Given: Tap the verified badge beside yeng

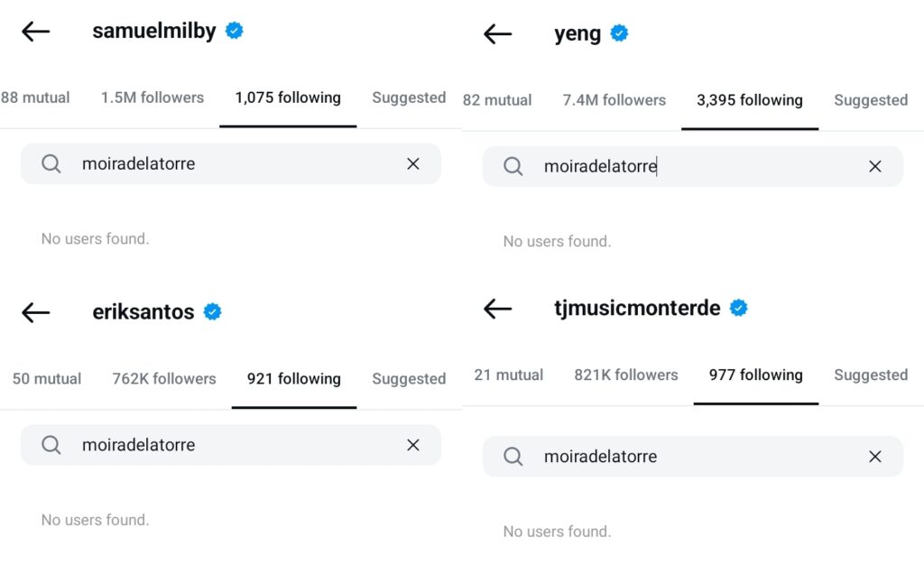Looking at the screenshot, I should [619, 33].
